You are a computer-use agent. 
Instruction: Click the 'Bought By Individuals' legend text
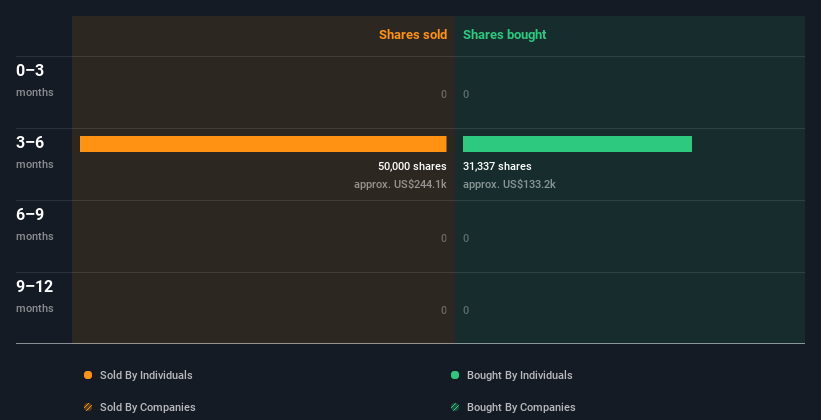pyautogui.click(x=519, y=375)
